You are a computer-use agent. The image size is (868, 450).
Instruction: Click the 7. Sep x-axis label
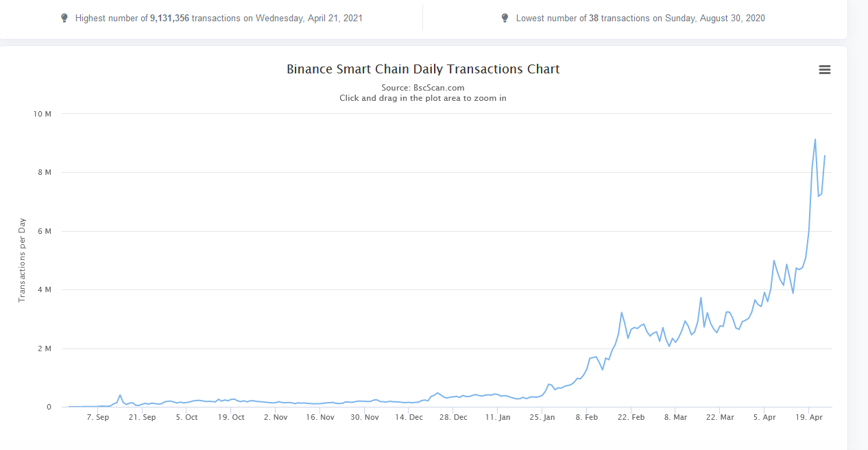(98, 417)
